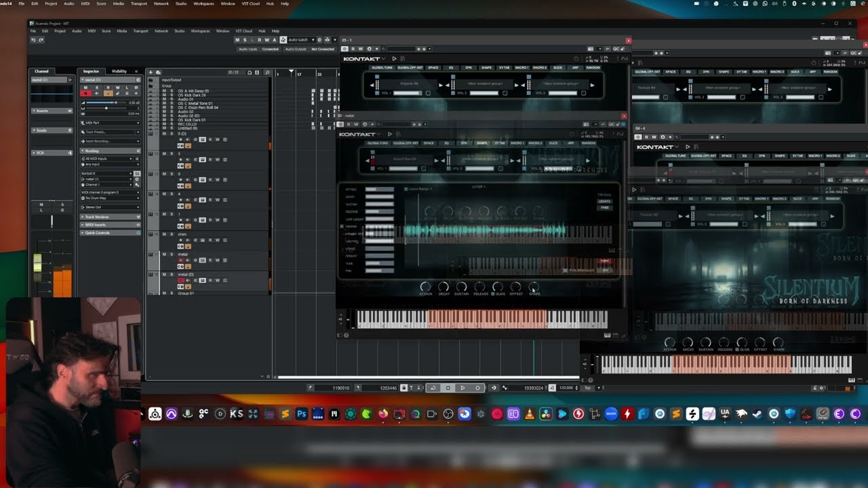The height and width of the screenshot is (488, 868).
Task: Launch Firefox from the dock
Action: (x=383, y=413)
